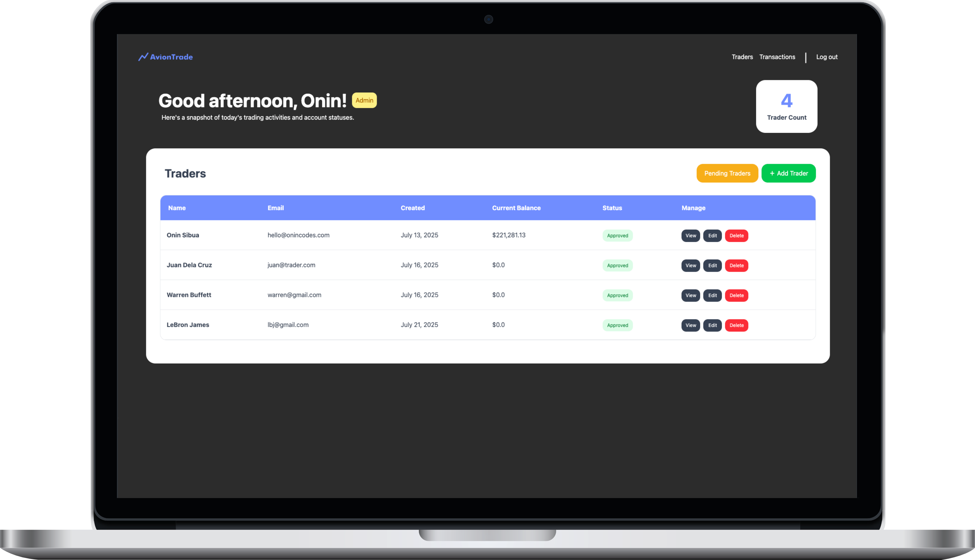This screenshot has width=975, height=560.
Task: Edit Onin Sibua's trader record
Action: pos(712,236)
